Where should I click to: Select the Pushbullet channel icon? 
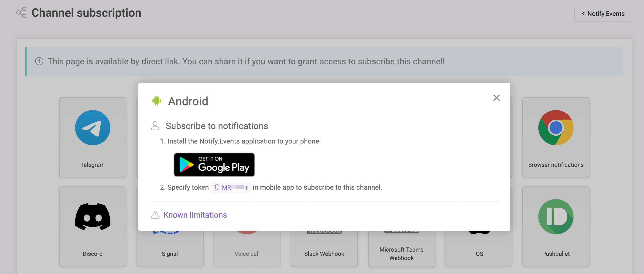[x=556, y=216]
